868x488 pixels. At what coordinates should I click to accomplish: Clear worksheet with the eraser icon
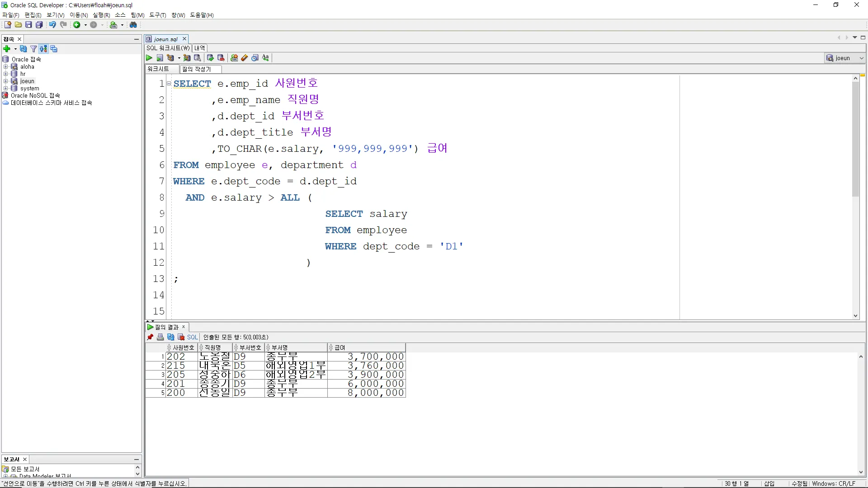click(245, 58)
